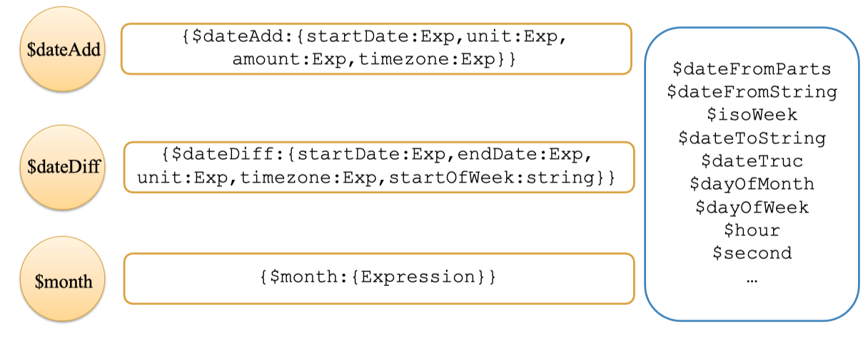Click the $isoWeek operator entry
The width and height of the screenshot is (868, 337).
[x=752, y=115]
